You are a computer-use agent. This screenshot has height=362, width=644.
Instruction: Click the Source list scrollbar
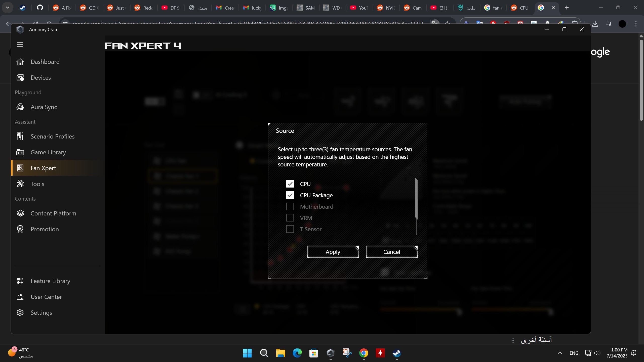[x=416, y=199]
